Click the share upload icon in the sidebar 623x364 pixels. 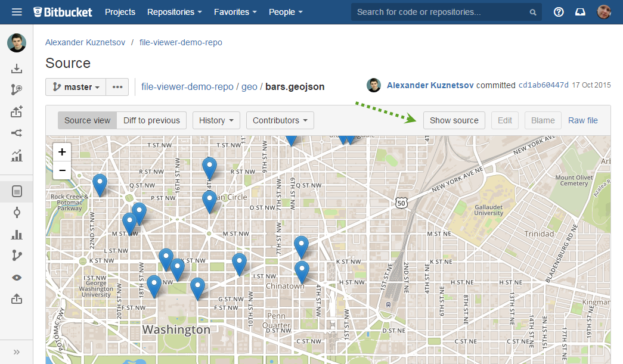coord(17,298)
